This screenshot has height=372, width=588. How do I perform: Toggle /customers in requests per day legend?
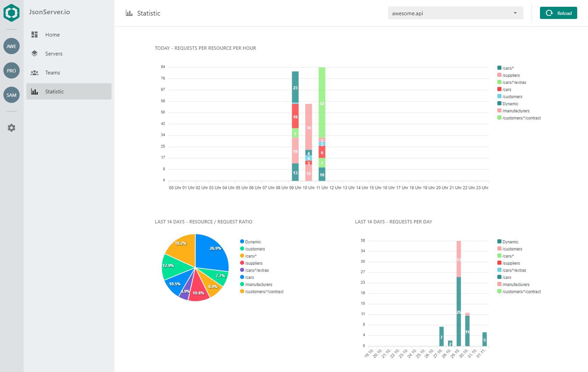[x=510, y=249]
